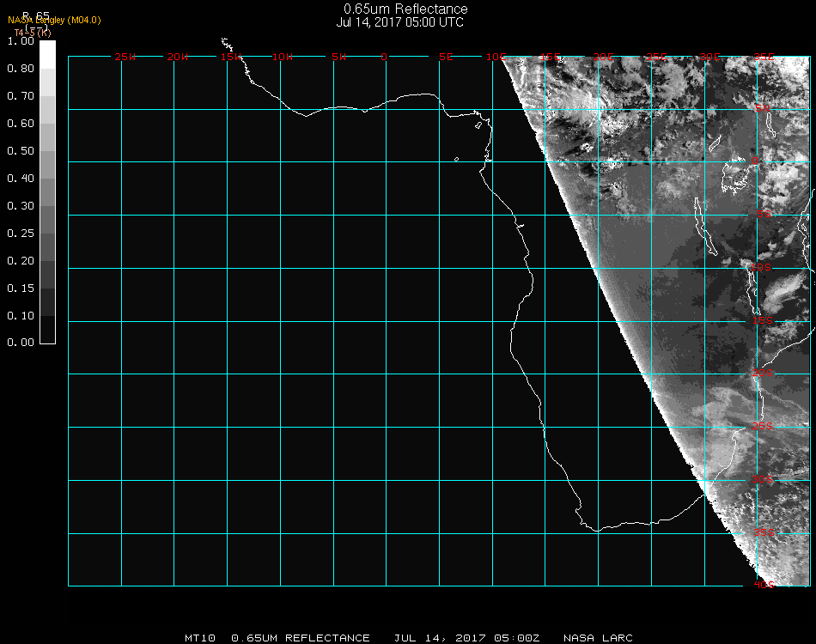The image size is (816, 644).
Task: Click the 20W longitude label
Action: tap(178, 57)
